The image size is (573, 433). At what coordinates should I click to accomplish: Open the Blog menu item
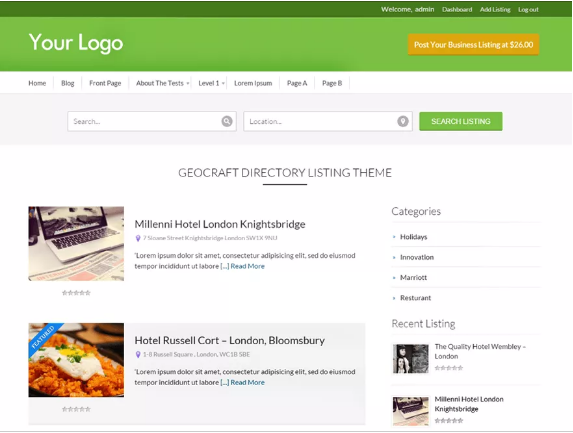[68, 83]
